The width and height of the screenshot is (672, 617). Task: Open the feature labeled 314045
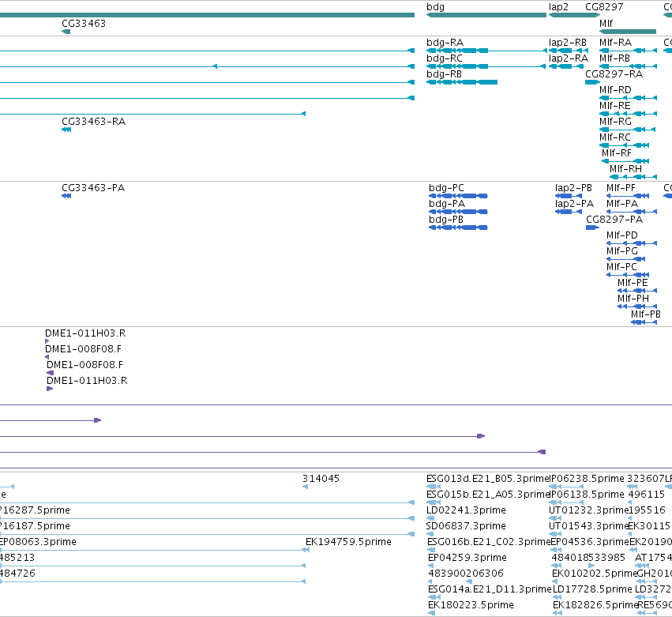(305, 487)
